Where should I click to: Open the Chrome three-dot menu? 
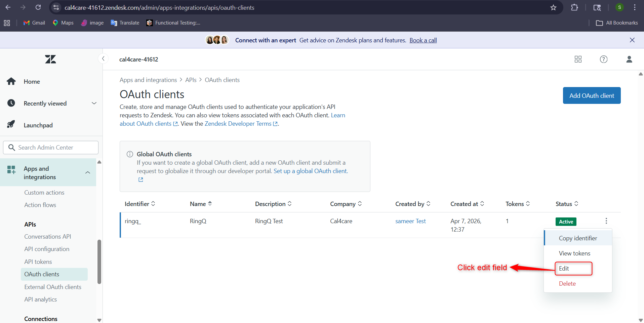click(635, 7)
